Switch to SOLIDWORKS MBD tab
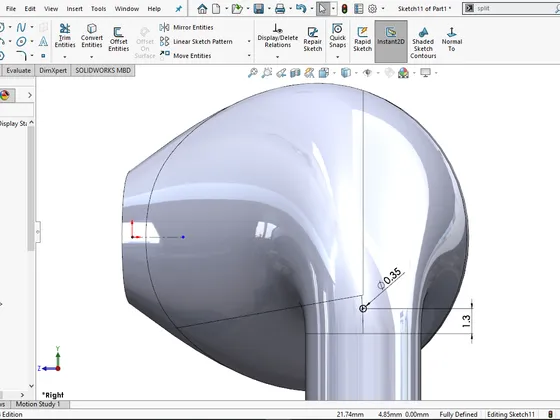560x420 pixels. pyautogui.click(x=103, y=70)
